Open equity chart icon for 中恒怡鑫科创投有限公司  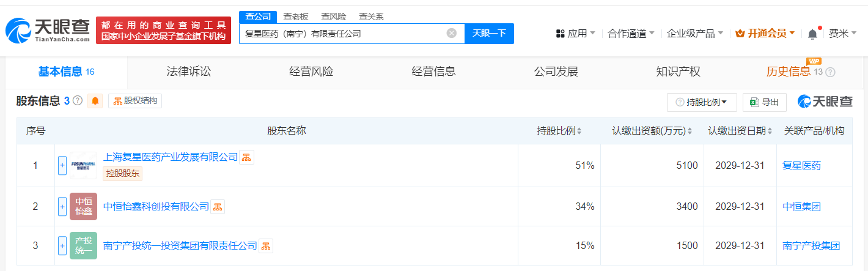218,207
